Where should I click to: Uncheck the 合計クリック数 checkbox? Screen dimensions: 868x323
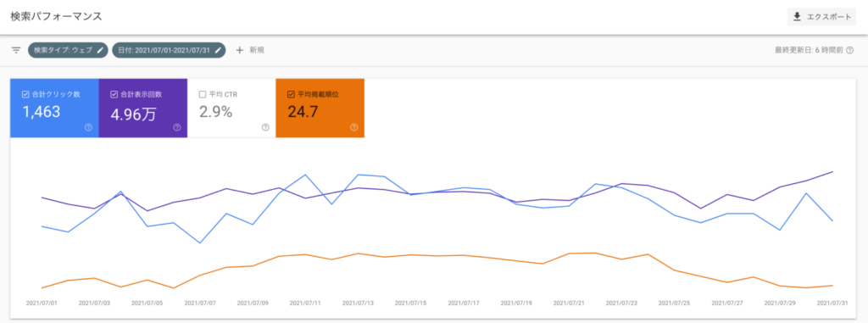25,94
